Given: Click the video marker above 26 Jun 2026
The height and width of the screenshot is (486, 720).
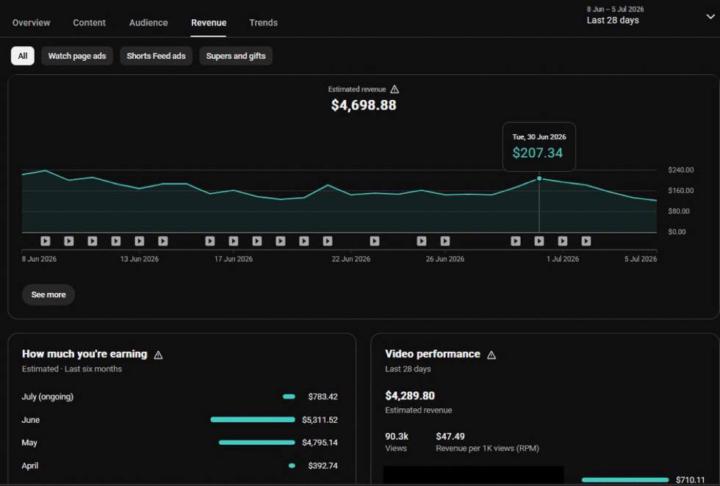Looking at the screenshot, I should [x=445, y=241].
